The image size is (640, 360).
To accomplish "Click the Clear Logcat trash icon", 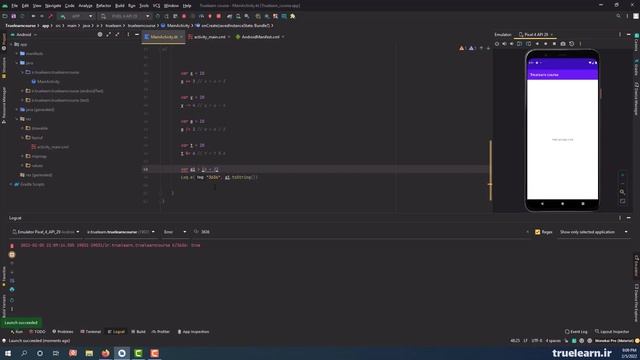I will click(12, 246).
